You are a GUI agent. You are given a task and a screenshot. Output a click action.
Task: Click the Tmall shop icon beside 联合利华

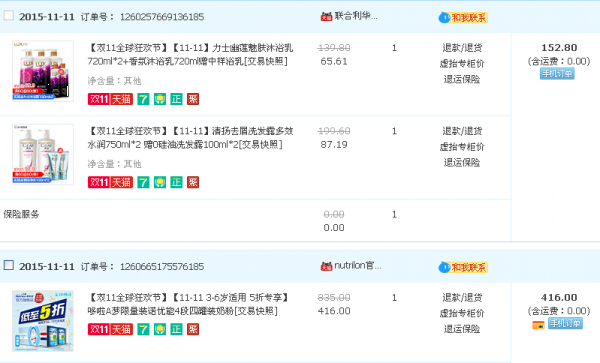pos(326,16)
